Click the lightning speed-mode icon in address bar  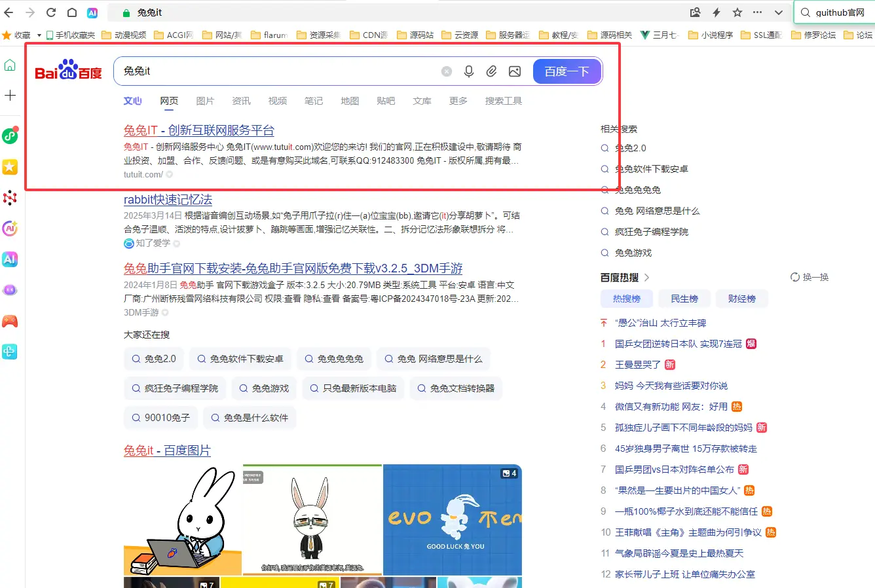pyautogui.click(x=717, y=12)
